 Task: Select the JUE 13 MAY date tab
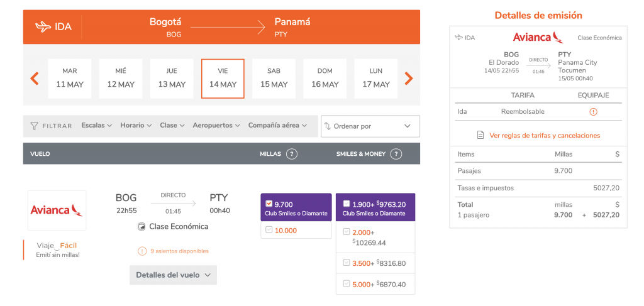tap(172, 79)
